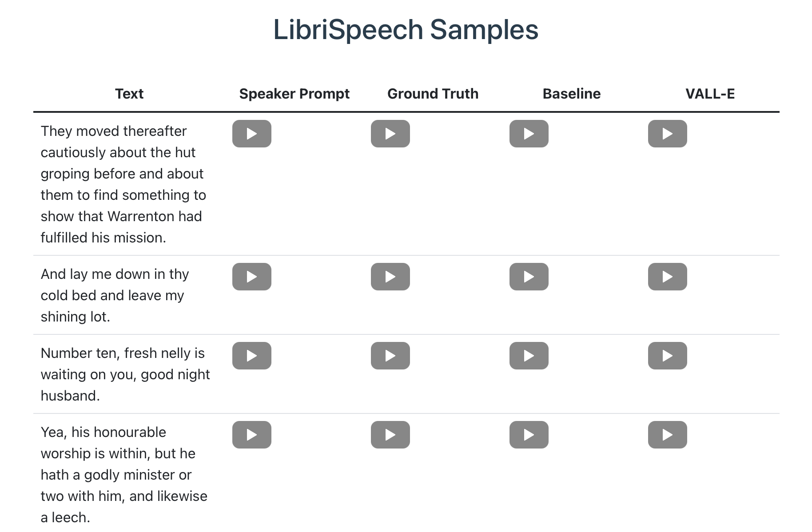Click the VALL-E column header

tap(710, 94)
